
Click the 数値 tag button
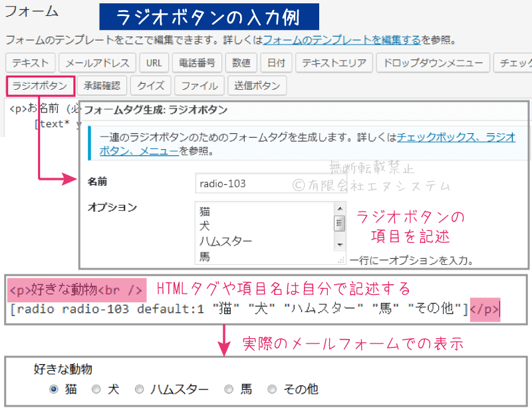click(241, 63)
